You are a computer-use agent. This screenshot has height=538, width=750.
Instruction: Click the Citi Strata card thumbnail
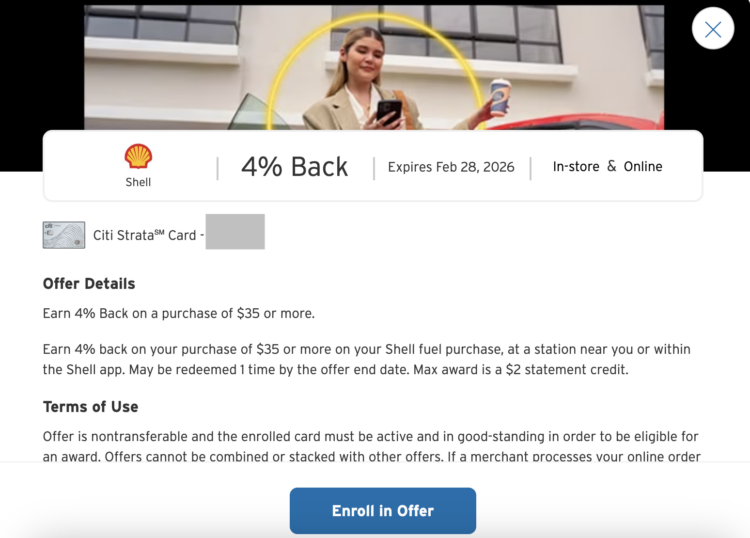tap(64, 235)
